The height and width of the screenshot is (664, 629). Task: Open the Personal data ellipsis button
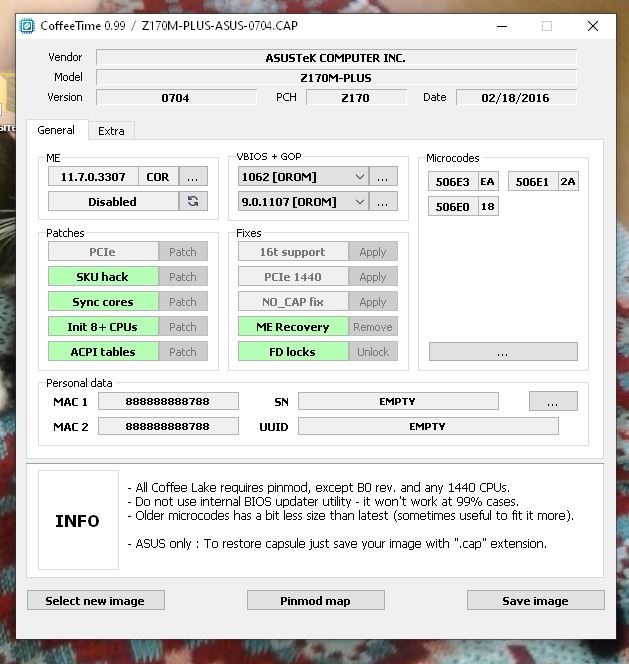553,401
